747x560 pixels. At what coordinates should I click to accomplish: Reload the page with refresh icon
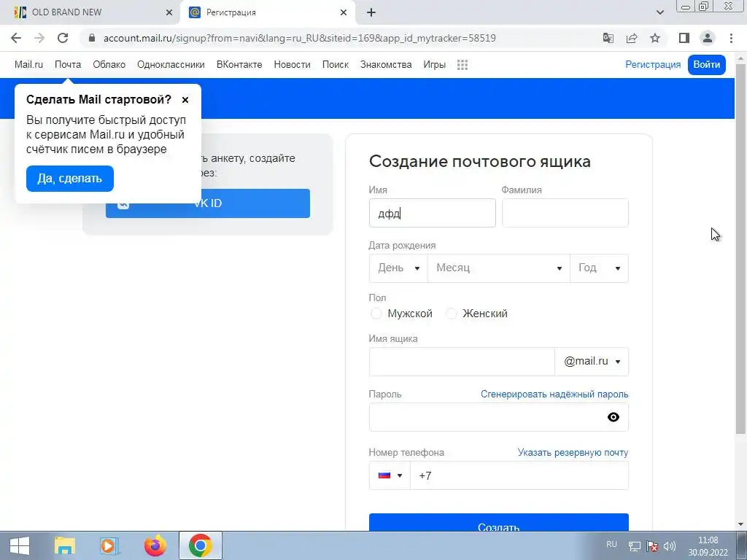[x=63, y=38]
